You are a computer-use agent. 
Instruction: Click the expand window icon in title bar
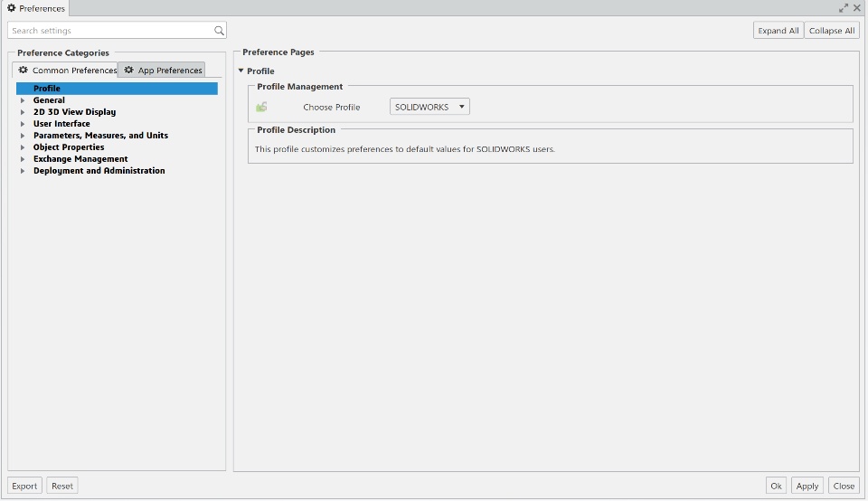tap(844, 8)
